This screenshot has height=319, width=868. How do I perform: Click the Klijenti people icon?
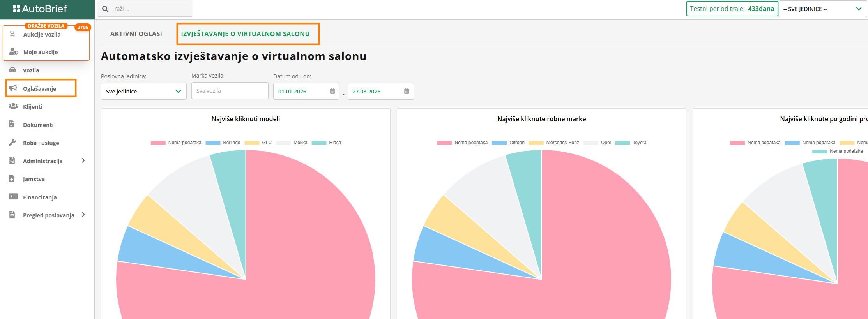coord(13,106)
